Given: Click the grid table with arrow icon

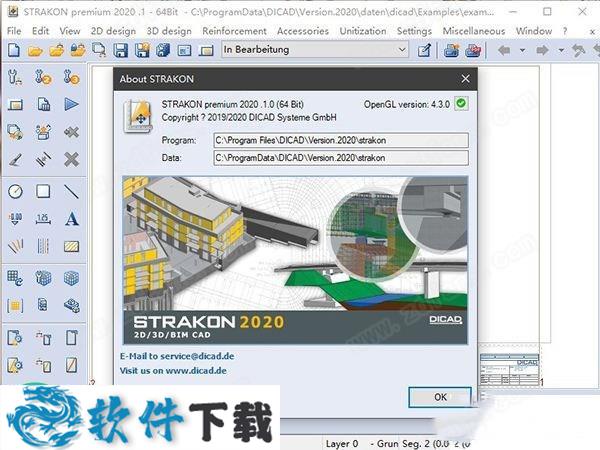Looking at the screenshot, I should tap(15, 278).
